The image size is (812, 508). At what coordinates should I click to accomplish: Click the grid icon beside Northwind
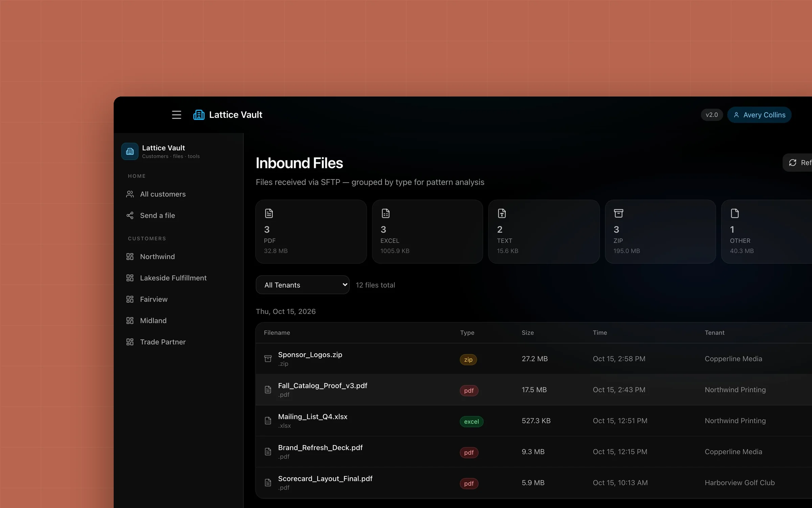pos(130,257)
